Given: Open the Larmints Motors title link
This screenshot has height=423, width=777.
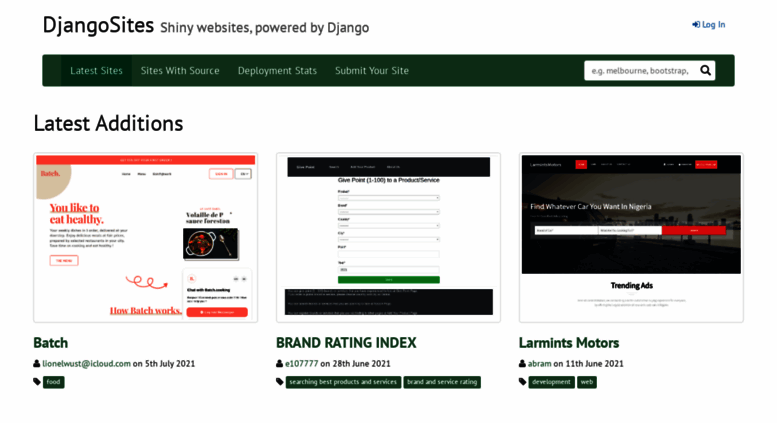Looking at the screenshot, I should coord(569,343).
